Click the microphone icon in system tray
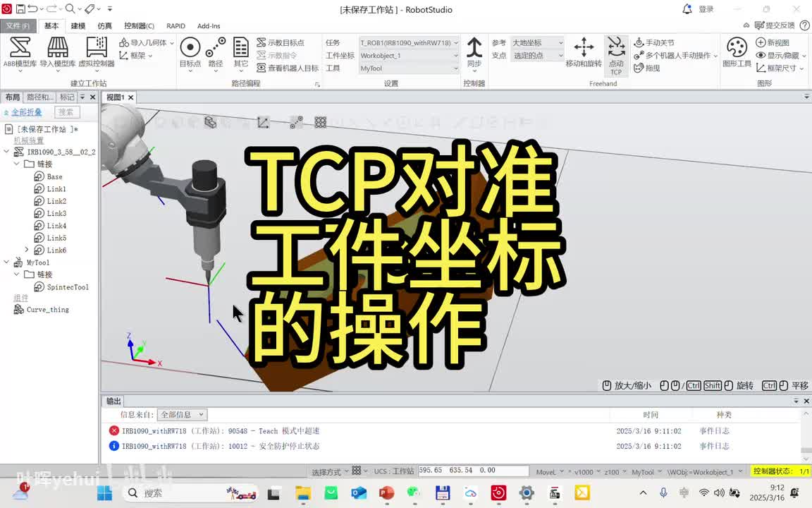The width and height of the screenshot is (812, 508). [x=663, y=493]
